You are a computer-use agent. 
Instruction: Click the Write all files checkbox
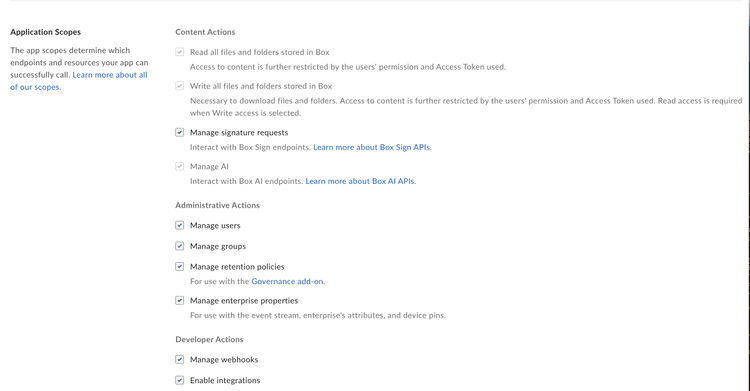click(x=179, y=86)
